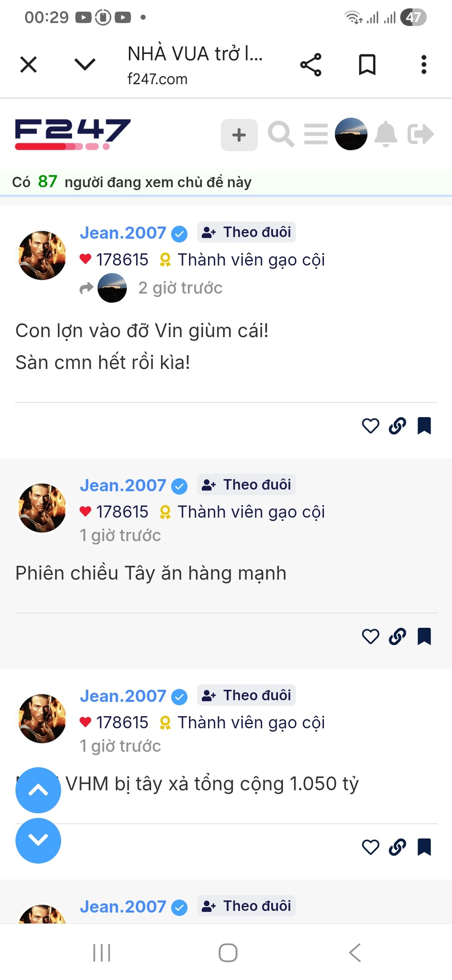Tap the Android back navigation arrow
The height and width of the screenshot is (980, 452).
(355, 953)
